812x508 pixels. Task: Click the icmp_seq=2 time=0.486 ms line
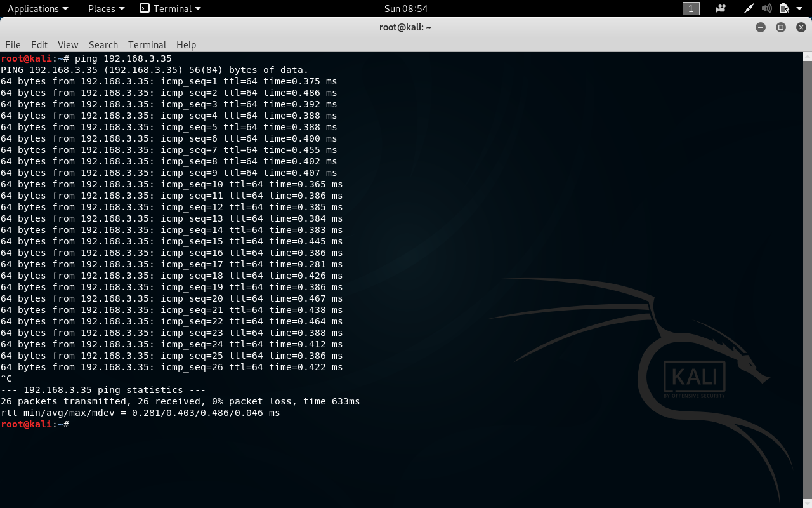(x=169, y=93)
